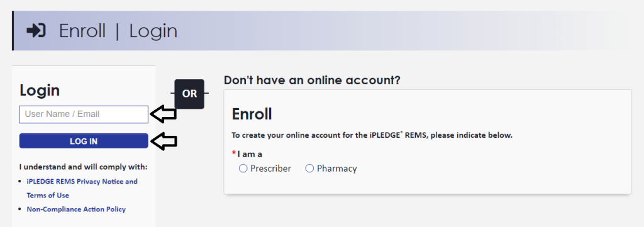Open the Non-Compliance Action Policy link

pyautogui.click(x=76, y=209)
